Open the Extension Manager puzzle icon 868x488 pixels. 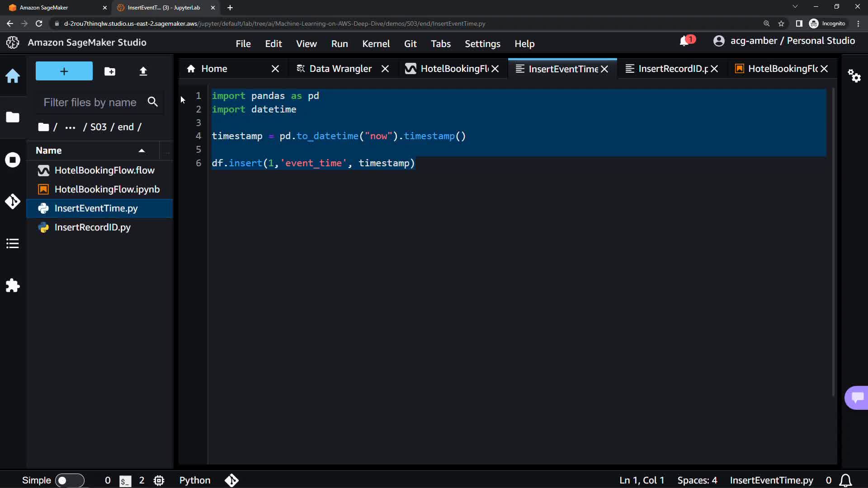(13, 286)
